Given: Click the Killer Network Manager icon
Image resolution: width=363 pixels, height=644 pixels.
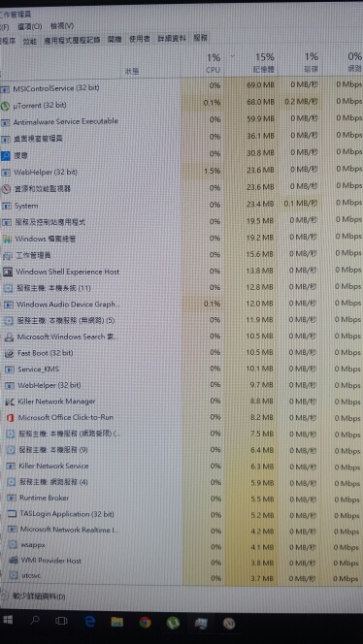Looking at the screenshot, I should (x=10, y=402).
